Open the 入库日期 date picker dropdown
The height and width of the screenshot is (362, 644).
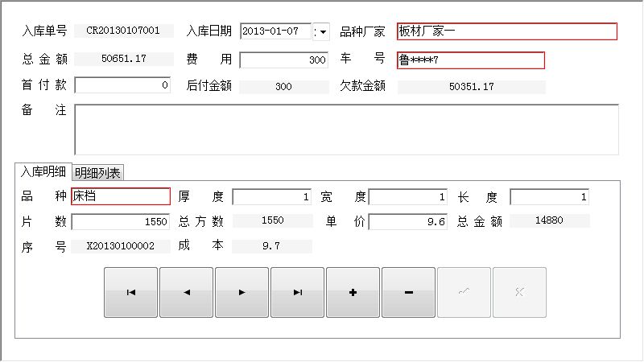(x=323, y=31)
